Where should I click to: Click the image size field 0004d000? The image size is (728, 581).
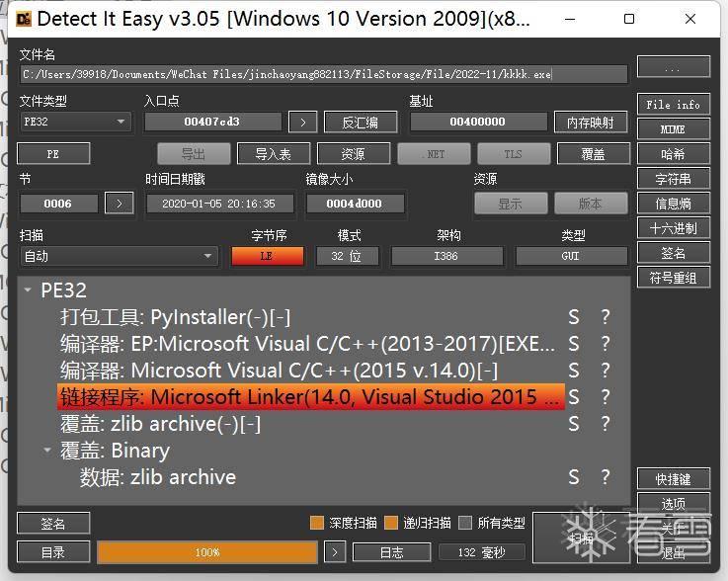point(355,204)
